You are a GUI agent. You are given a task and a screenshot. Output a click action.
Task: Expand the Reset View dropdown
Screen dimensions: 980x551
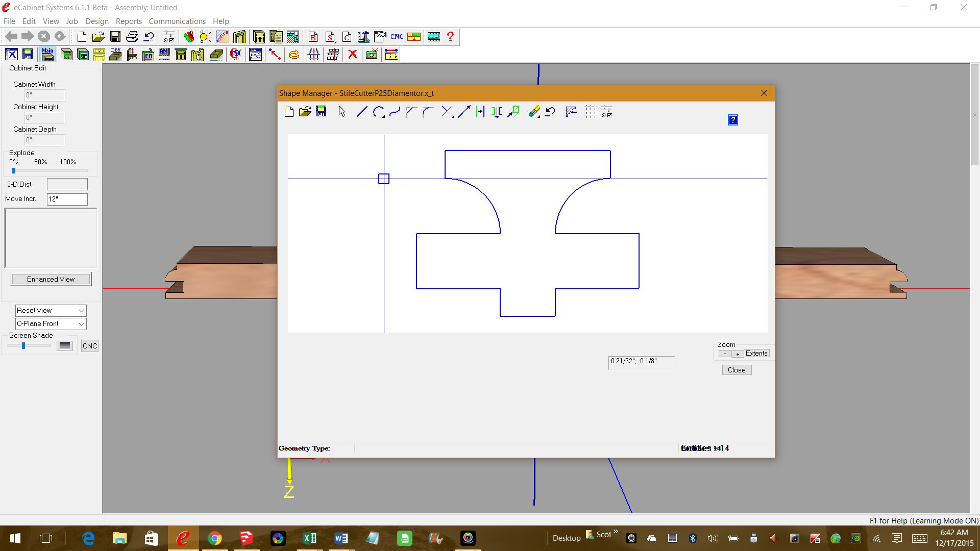point(81,311)
